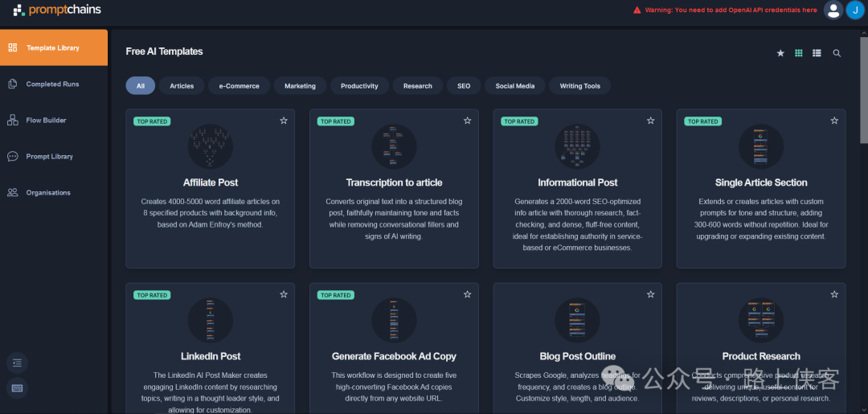The width and height of the screenshot is (868, 414).
Task: Click the Transcription to article title
Action: click(394, 182)
